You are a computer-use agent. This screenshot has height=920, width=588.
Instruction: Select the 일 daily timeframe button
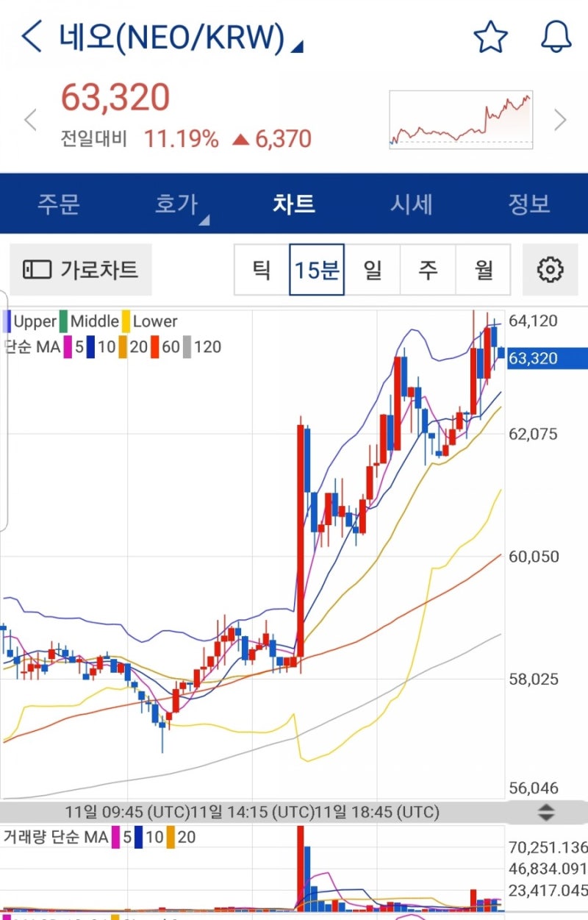(x=373, y=270)
